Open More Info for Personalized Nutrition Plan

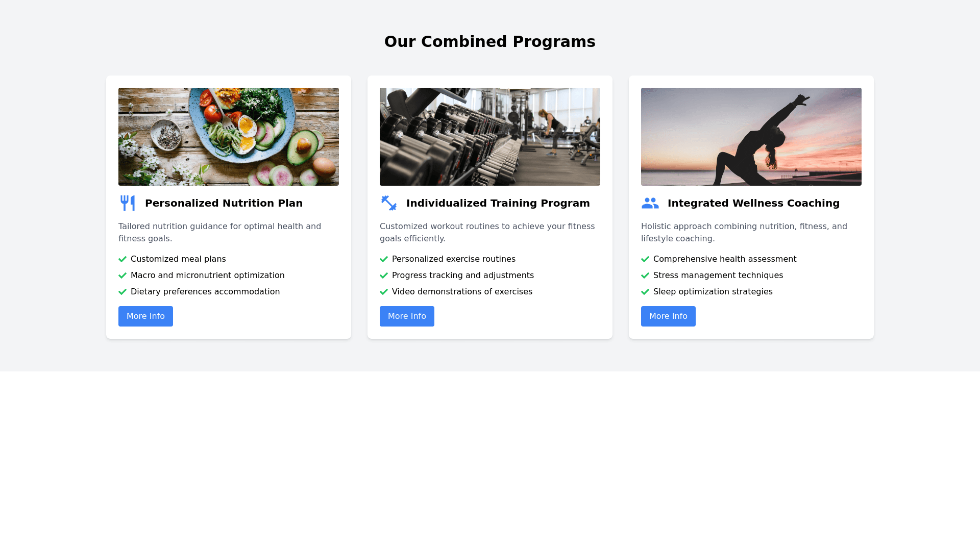[145, 316]
